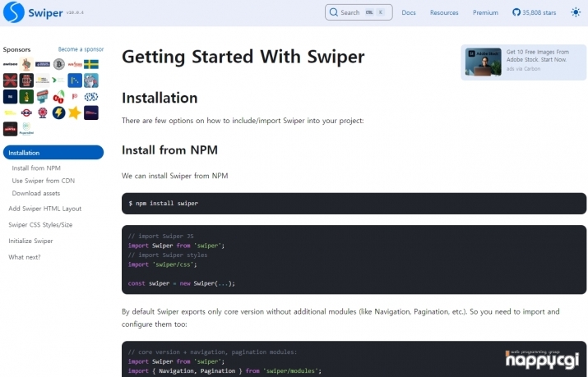Open Initialize Swiper section
Image resolution: width=588 pixels, height=377 pixels.
(30, 241)
